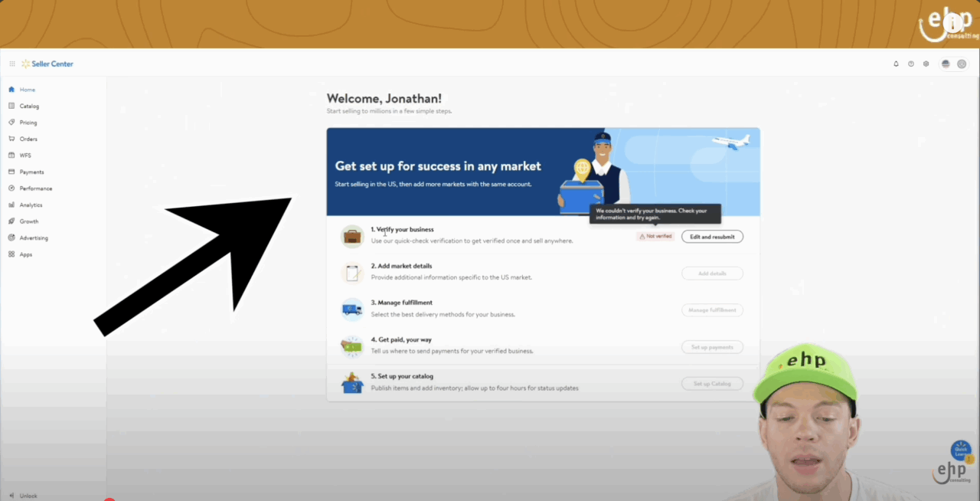Select Catalog in the sidebar
The width and height of the screenshot is (980, 501).
[29, 106]
